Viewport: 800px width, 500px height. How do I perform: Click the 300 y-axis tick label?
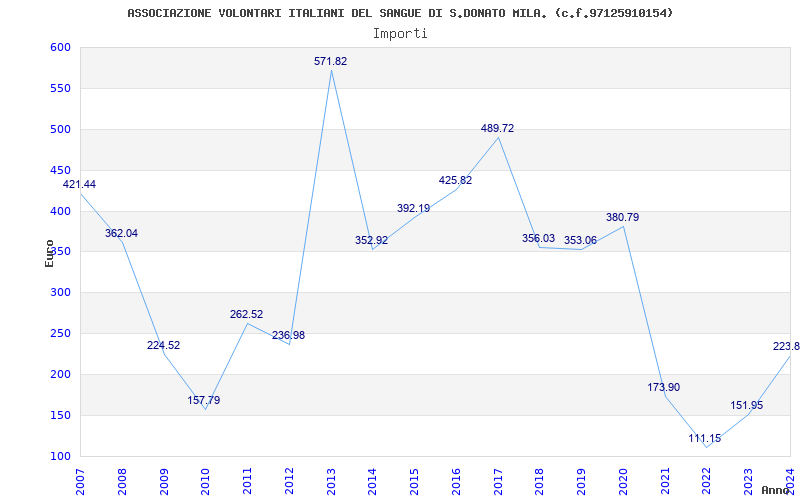60,293
